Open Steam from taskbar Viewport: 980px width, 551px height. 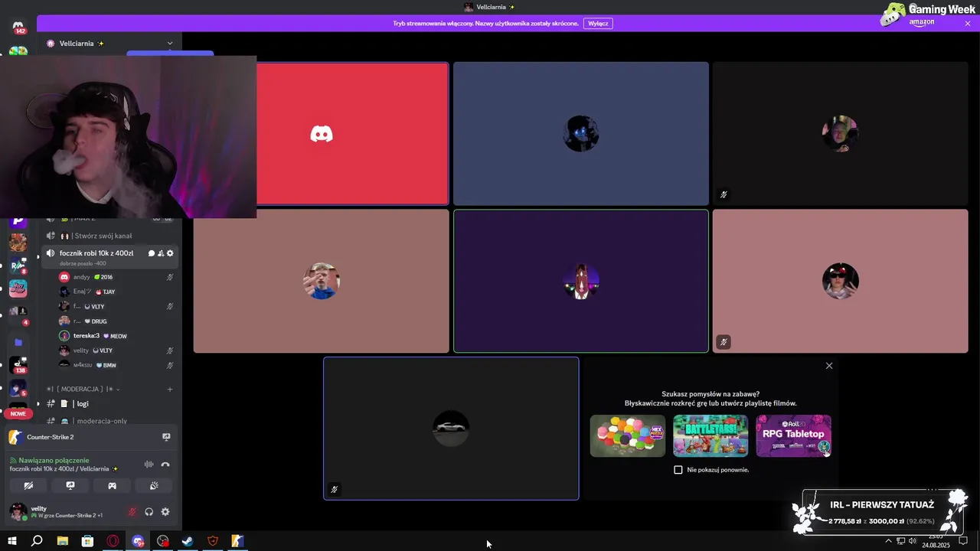click(x=188, y=541)
